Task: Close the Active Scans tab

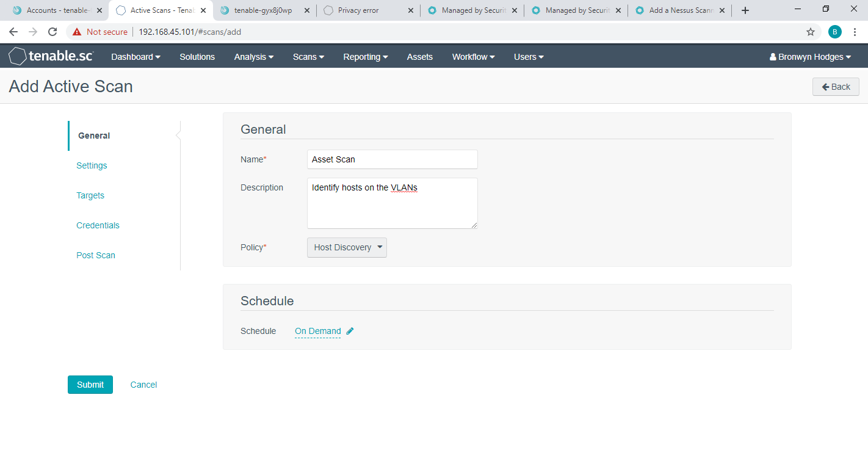Action: coord(203,10)
